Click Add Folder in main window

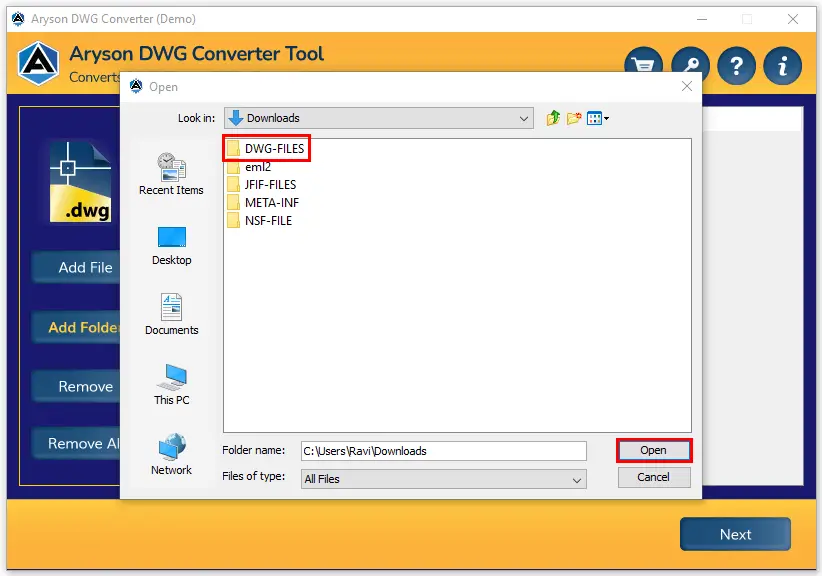pyautogui.click(x=77, y=327)
